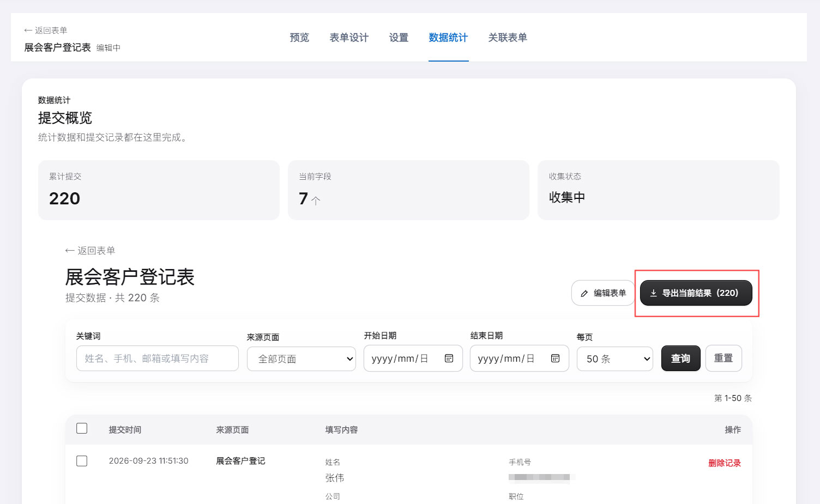Image resolution: width=820 pixels, height=504 pixels.
Task: Click the 编辑中 status label
Action: pos(108,48)
